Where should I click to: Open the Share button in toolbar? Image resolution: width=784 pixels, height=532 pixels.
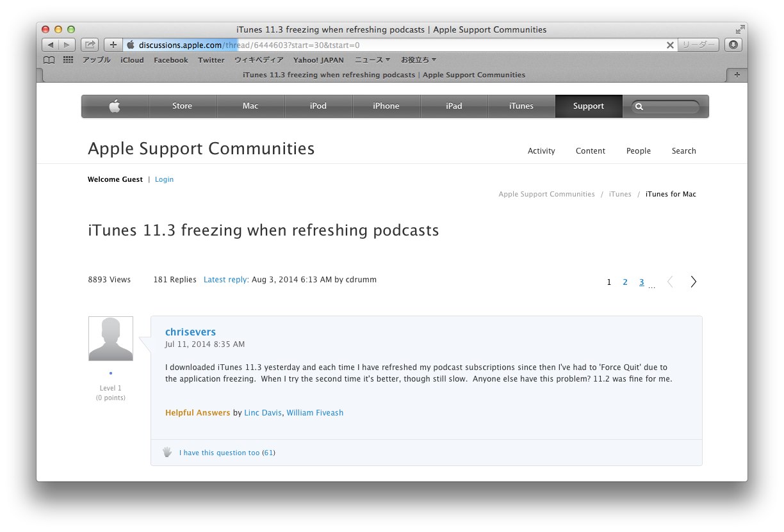click(x=90, y=45)
